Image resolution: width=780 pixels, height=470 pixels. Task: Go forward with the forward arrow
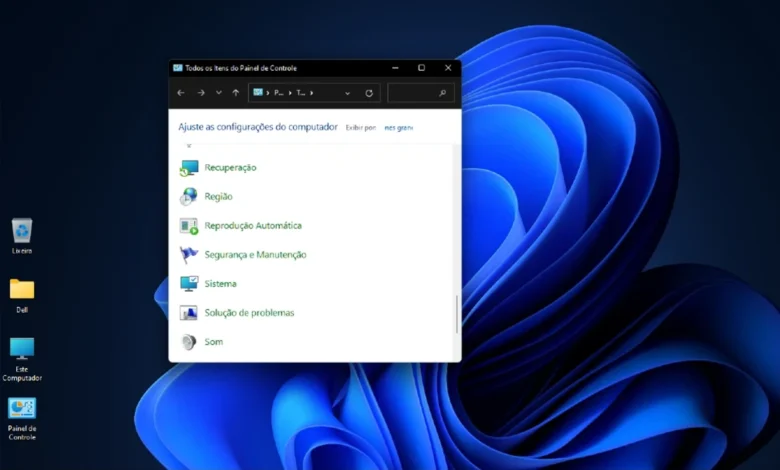tap(201, 93)
